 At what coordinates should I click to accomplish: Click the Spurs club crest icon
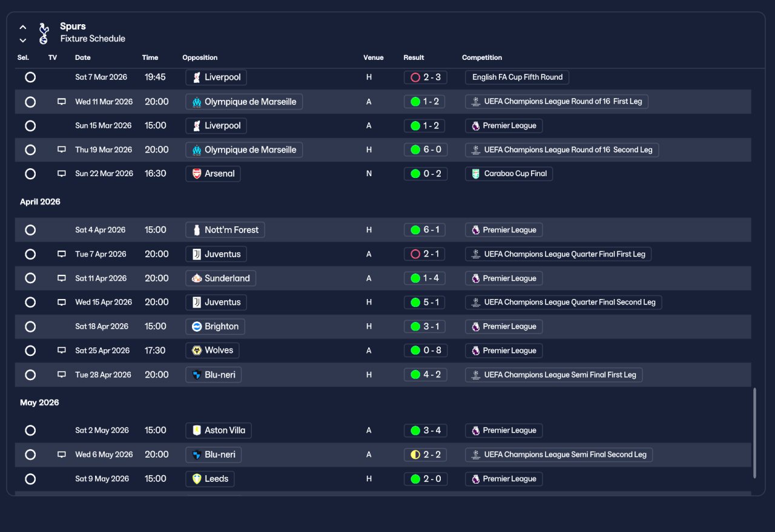click(x=44, y=33)
